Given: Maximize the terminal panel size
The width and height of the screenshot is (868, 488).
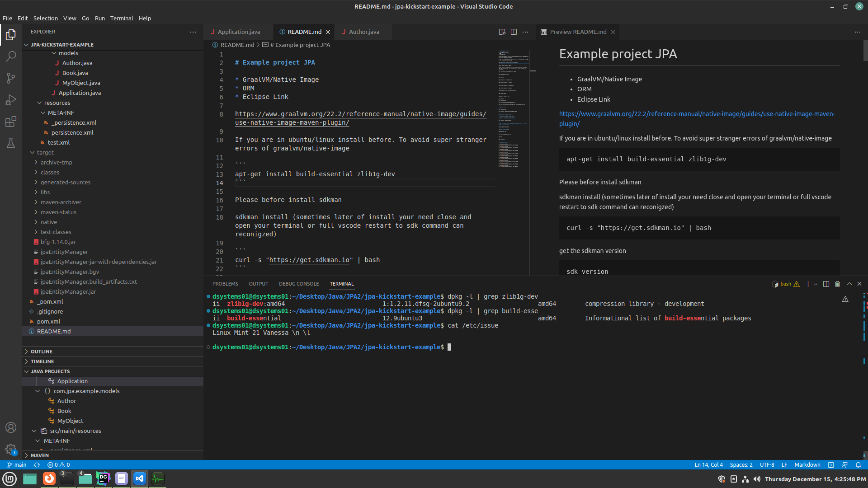Looking at the screenshot, I should (x=849, y=284).
